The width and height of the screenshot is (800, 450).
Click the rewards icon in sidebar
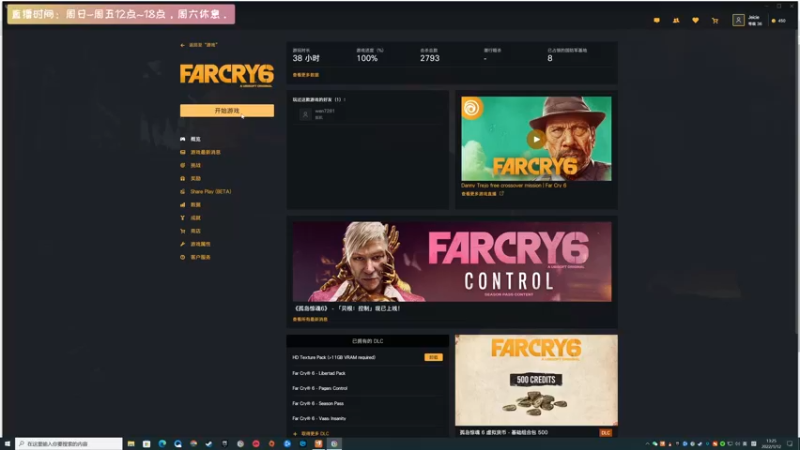[183, 179]
